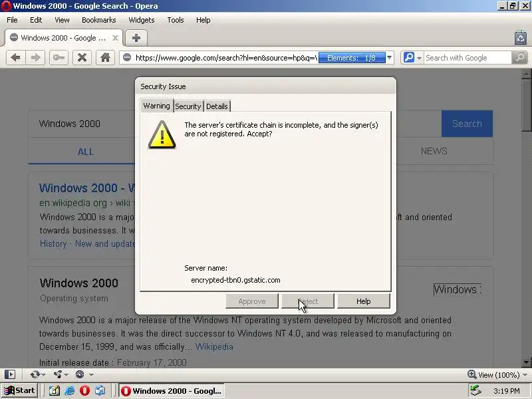The image size is (532, 399).
Task: Open the History sublink
Action: pyautogui.click(x=53, y=243)
